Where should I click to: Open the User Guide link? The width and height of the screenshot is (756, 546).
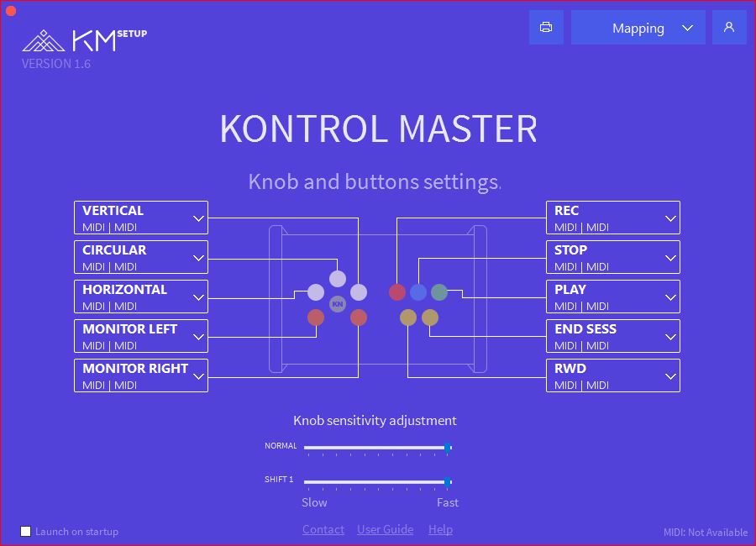click(386, 529)
